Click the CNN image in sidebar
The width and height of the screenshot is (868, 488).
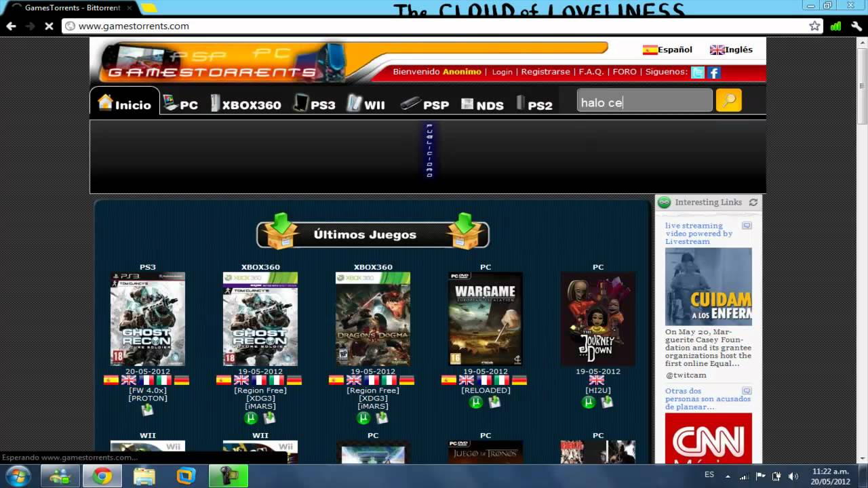point(708,439)
